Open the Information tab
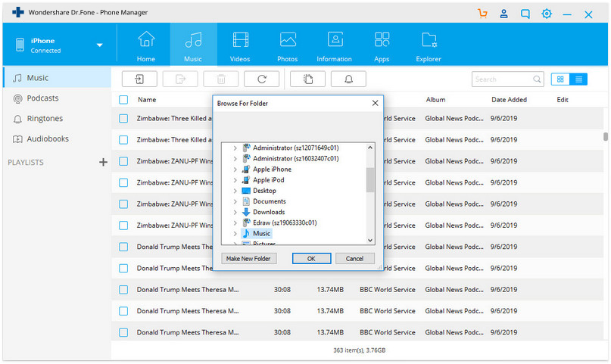611x364 pixels. pos(335,46)
